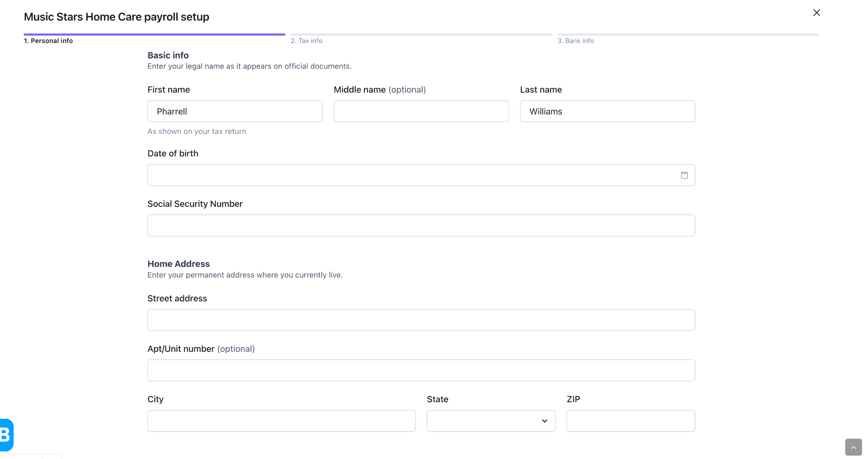Image resolution: width=868 pixels, height=459 pixels.
Task: Click the Last name field with Williams
Action: pos(607,111)
